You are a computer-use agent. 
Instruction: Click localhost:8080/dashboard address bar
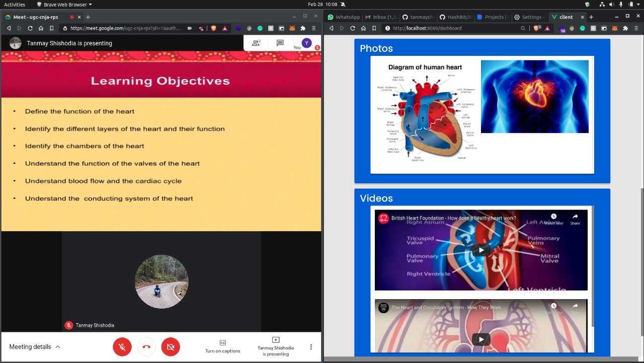427,28
